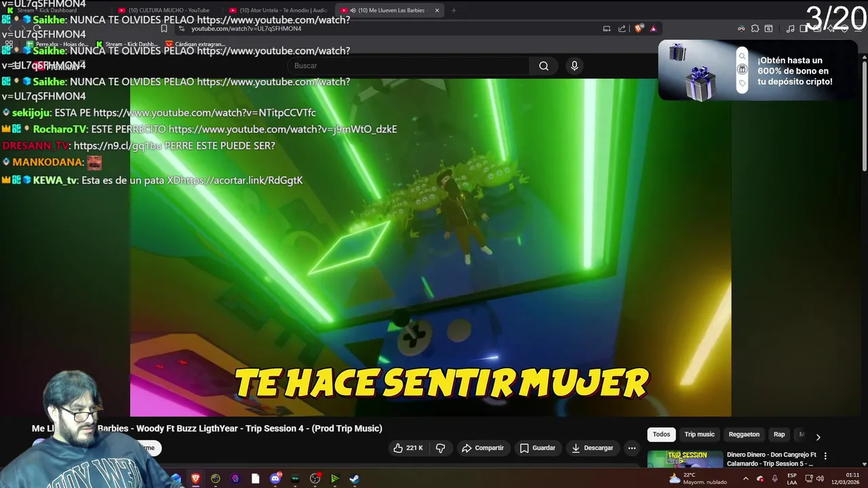Open OBS Studio from the taskbar
868x488 pixels.
[315, 479]
